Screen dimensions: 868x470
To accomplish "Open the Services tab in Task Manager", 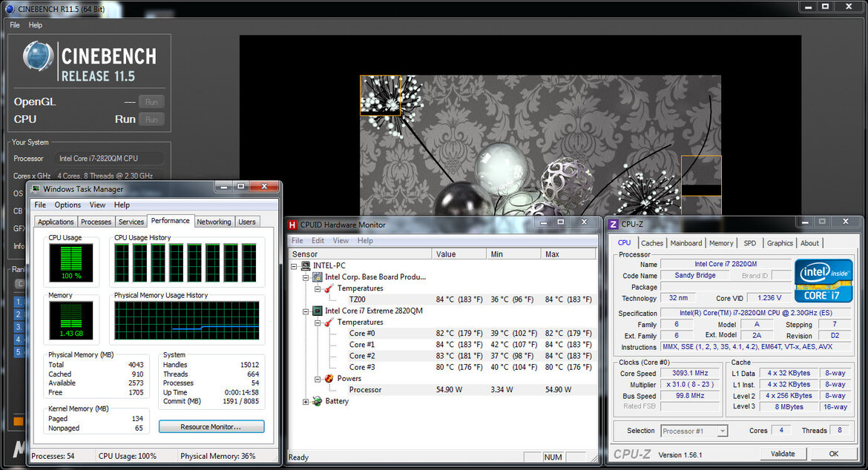I will click(x=131, y=222).
